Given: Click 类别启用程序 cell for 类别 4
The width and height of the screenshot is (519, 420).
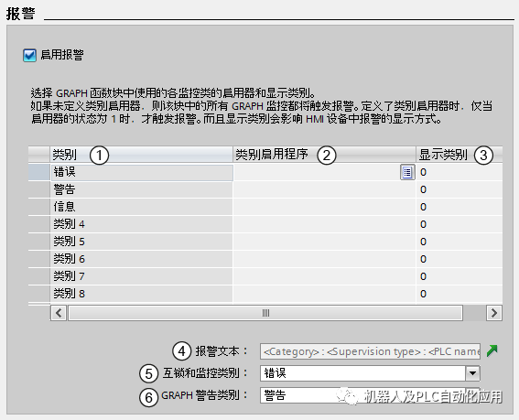Looking at the screenshot, I should coord(324,224).
